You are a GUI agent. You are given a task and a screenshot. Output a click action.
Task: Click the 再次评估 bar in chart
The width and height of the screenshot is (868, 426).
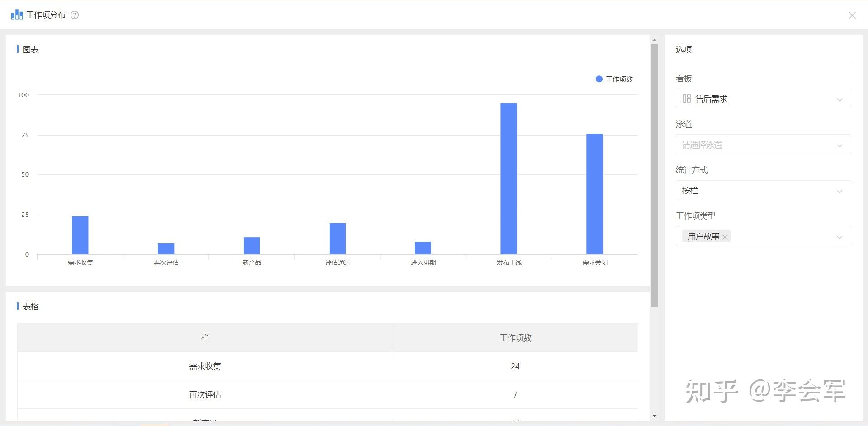166,249
